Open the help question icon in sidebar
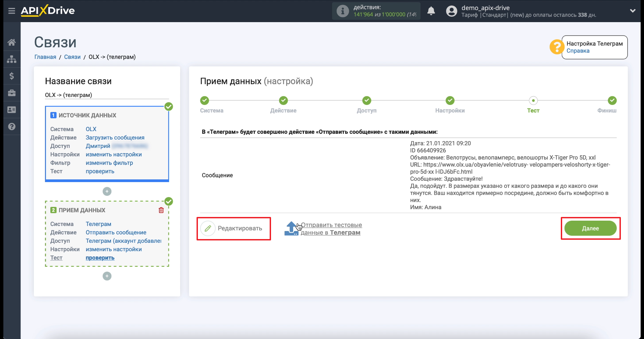This screenshot has width=644, height=339. 12,126
